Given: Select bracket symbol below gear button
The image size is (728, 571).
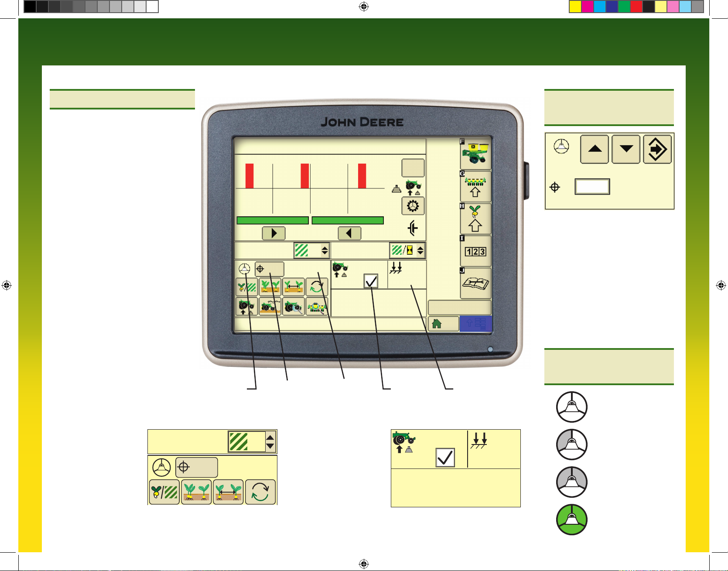Looking at the screenshot, I should click(413, 228).
